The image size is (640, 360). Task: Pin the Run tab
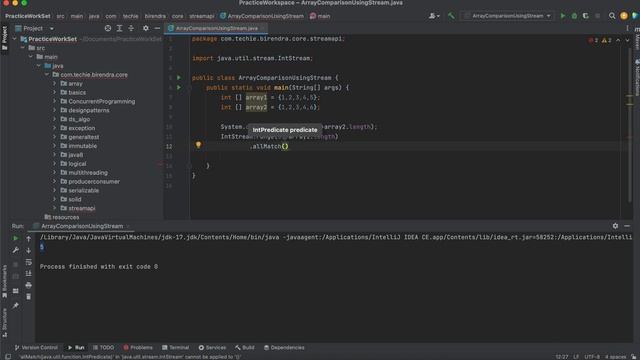16,305
